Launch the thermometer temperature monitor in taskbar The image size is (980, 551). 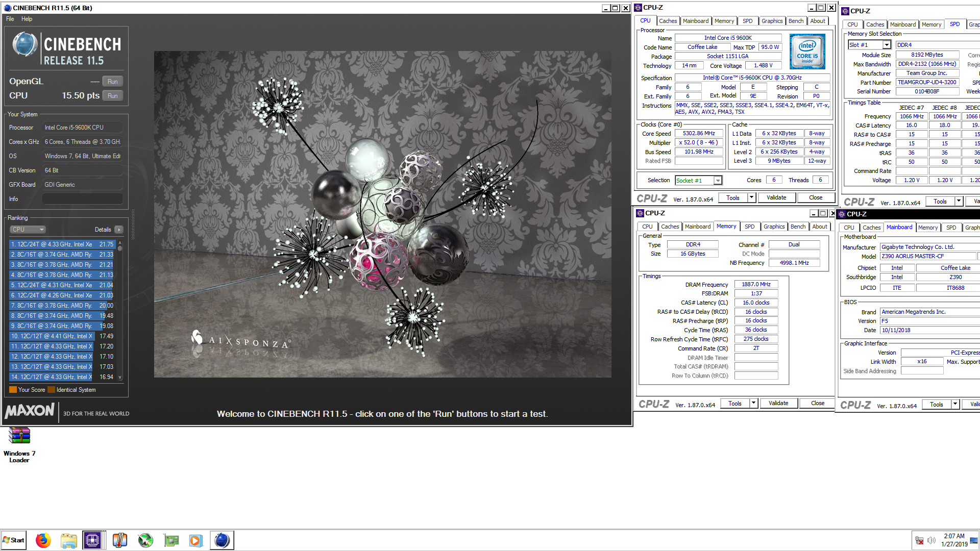(120, 540)
